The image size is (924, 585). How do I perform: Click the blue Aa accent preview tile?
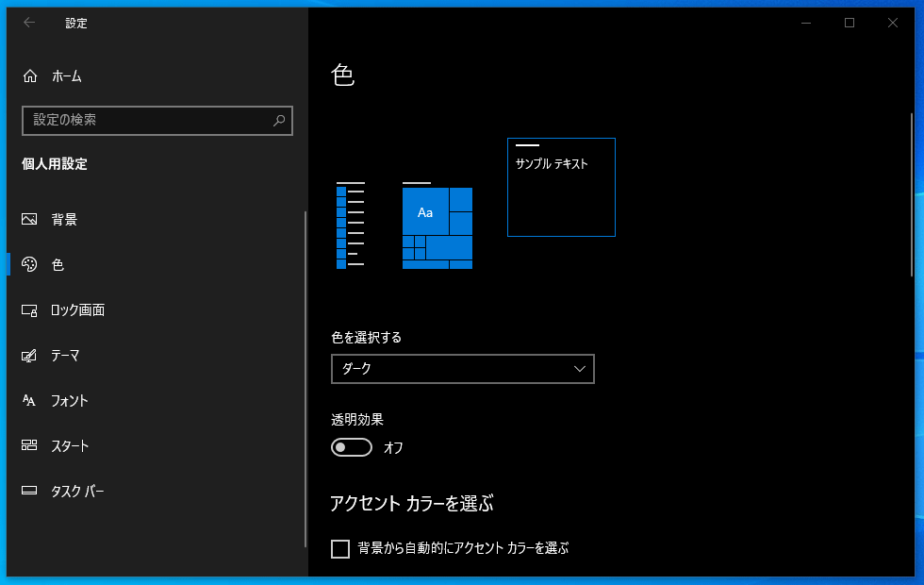click(x=424, y=212)
